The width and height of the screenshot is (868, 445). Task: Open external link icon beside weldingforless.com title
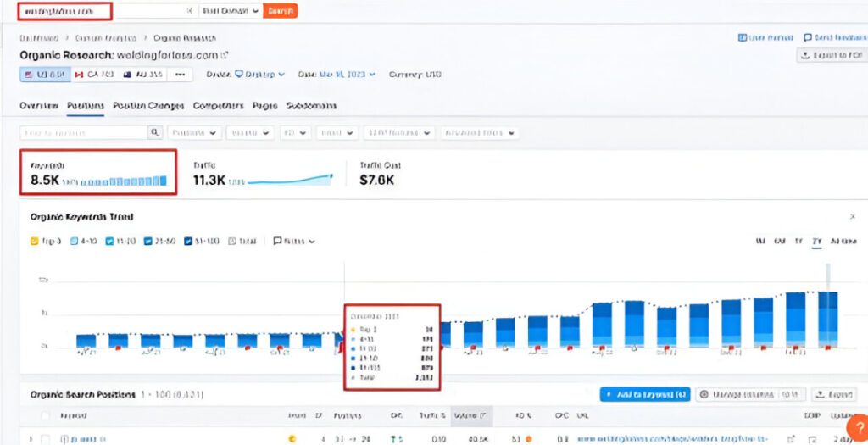(225, 55)
